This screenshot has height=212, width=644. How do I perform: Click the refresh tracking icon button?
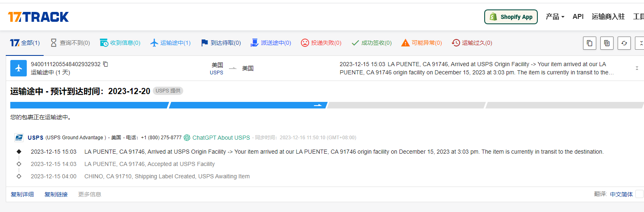tap(624, 43)
